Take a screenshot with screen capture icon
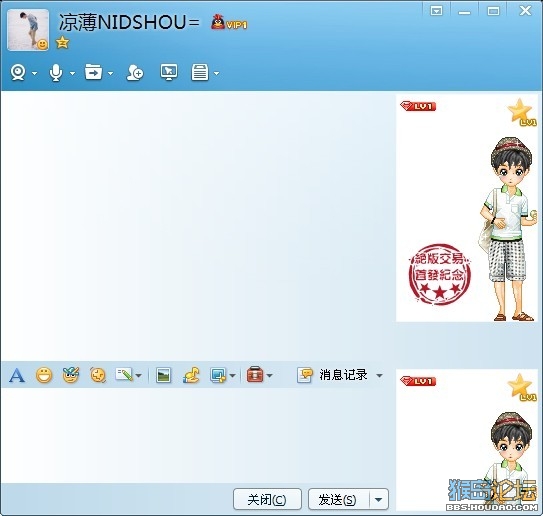Viewport: 543px width, 516px height. [x=218, y=375]
